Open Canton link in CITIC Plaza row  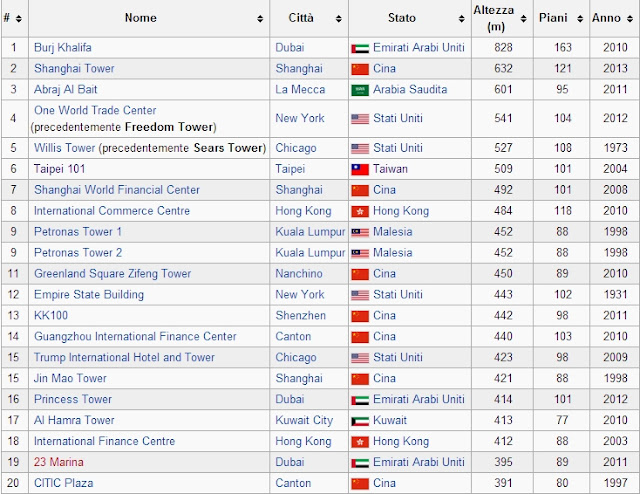(x=293, y=483)
